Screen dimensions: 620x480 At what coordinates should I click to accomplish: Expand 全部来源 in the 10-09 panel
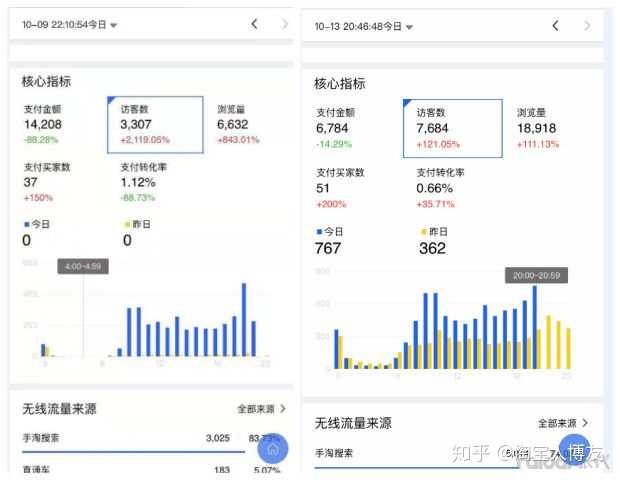[x=261, y=408]
